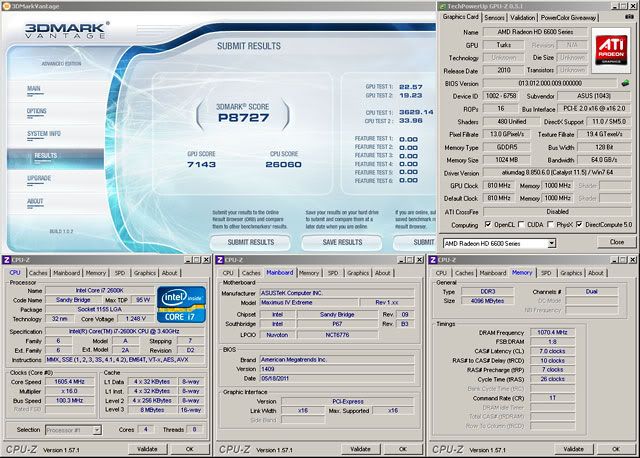Viewport: 640px width, 458px height.
Task: Open SPD tab in the CPU-Z mainboard window
Action: click(333, 273)
